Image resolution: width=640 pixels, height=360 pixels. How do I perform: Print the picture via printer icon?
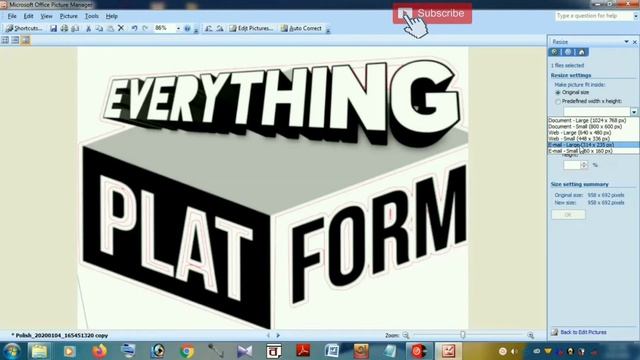64,28
